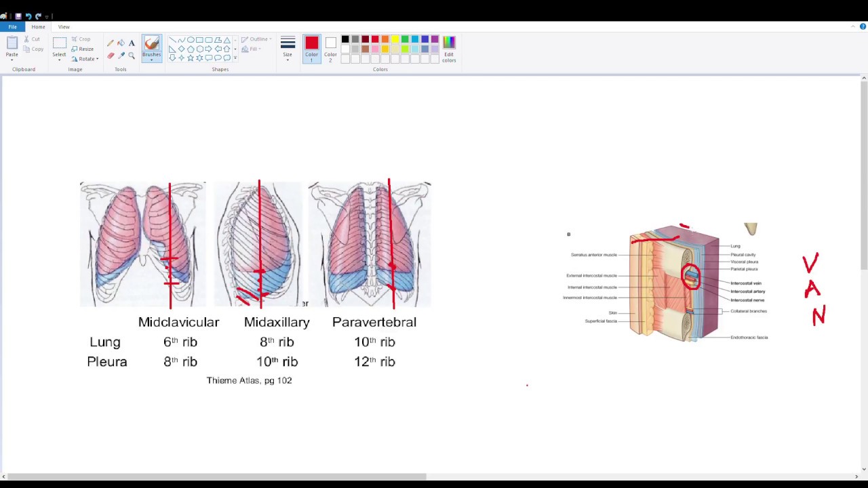Click the Cut button

[32, 39]
